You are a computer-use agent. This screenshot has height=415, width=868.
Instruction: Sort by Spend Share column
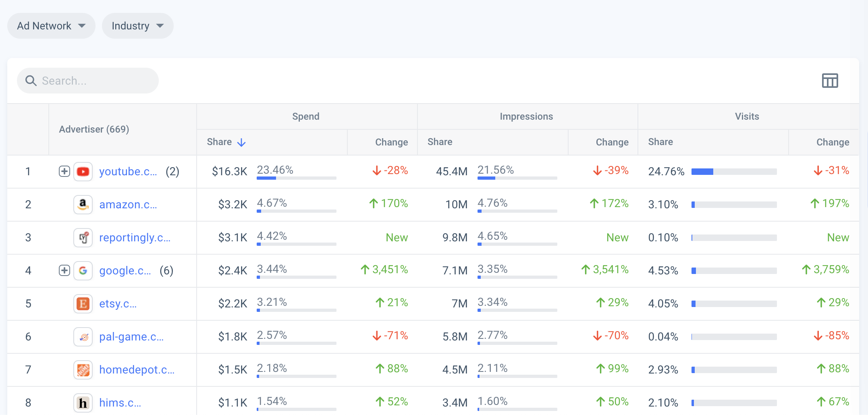click(219, 142)
